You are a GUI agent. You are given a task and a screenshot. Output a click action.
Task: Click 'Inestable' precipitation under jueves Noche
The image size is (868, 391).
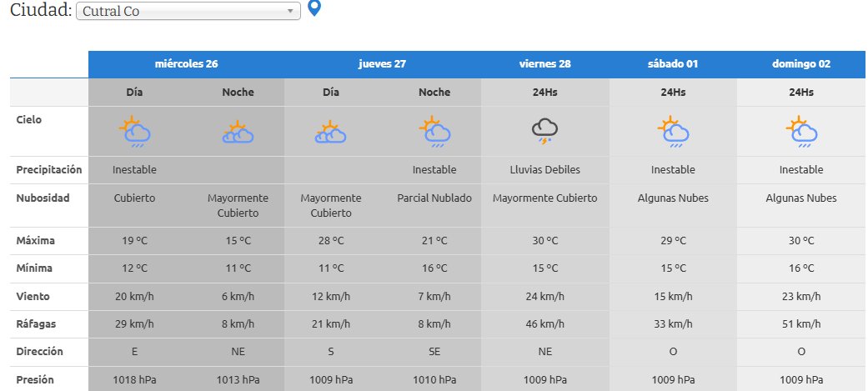point(434,170)
